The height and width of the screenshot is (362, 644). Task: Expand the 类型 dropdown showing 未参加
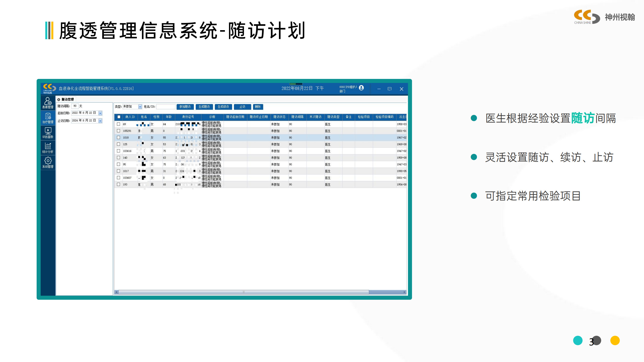[140, 107]
